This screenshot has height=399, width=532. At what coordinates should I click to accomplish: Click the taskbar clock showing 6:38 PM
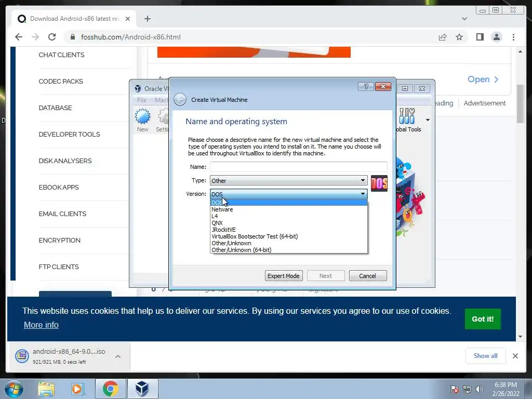[506, 389]
